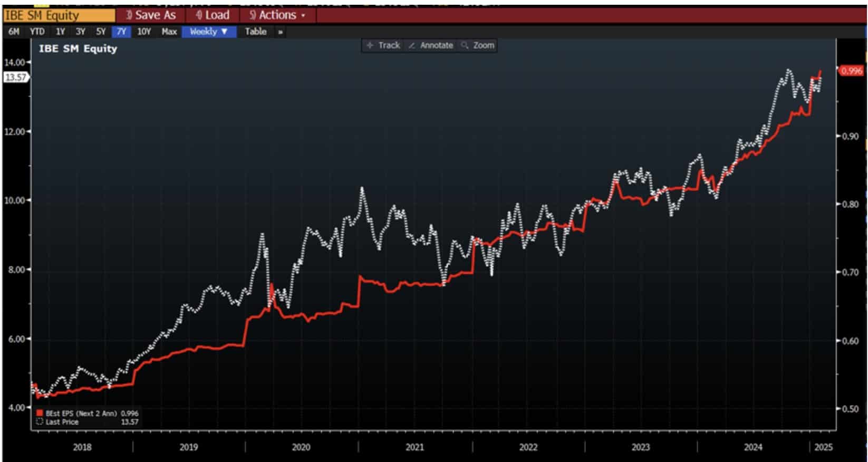The image size is (868, 462).
Task: Click the dotted Last Price legend marker
Action: 40,422
